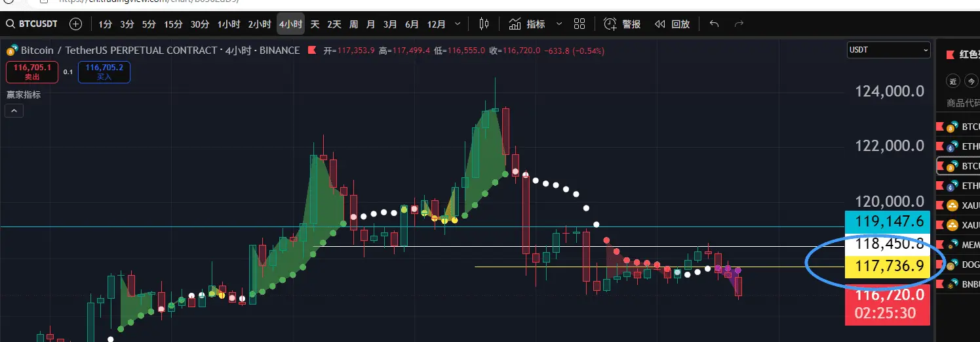Expand the favorites chevron beside 指标

pyautogui.click(x=559, y=24)
